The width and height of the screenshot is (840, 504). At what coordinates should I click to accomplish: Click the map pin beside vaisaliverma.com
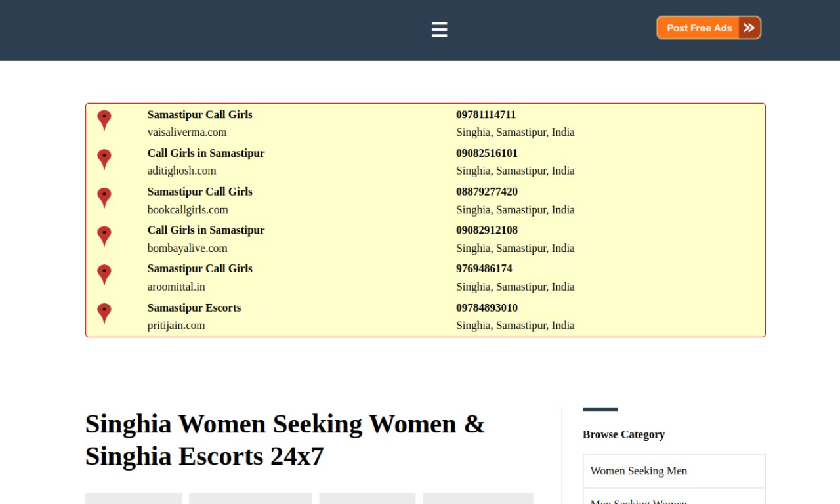click(104, 120)
